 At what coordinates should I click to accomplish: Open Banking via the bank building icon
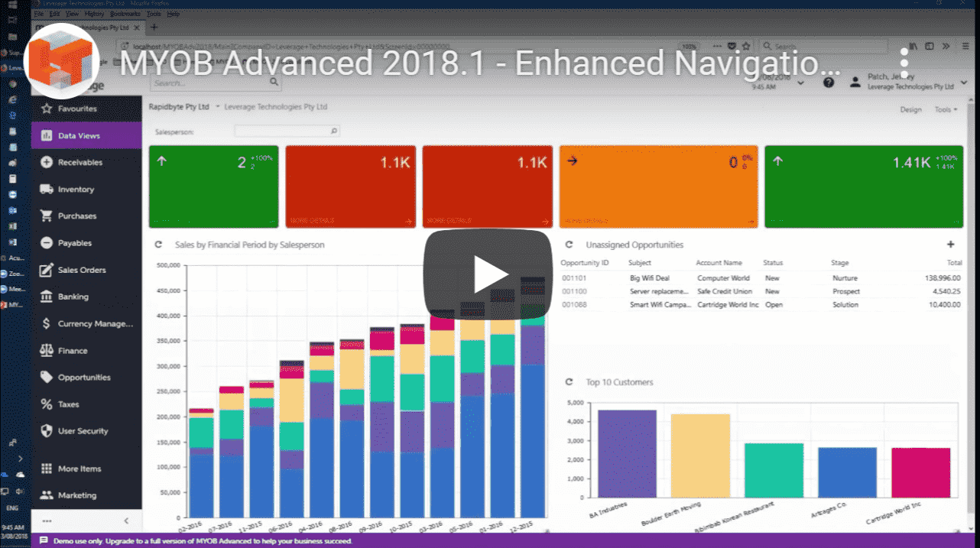coord(46,297)
